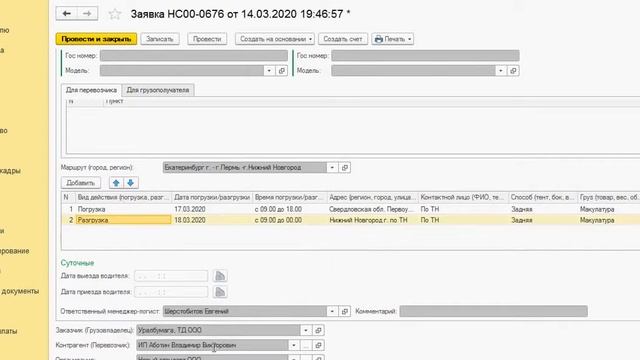Screen dimensions: 640x360
Task: Focus the left Гос номер field
Action: (x=193, y=56)
